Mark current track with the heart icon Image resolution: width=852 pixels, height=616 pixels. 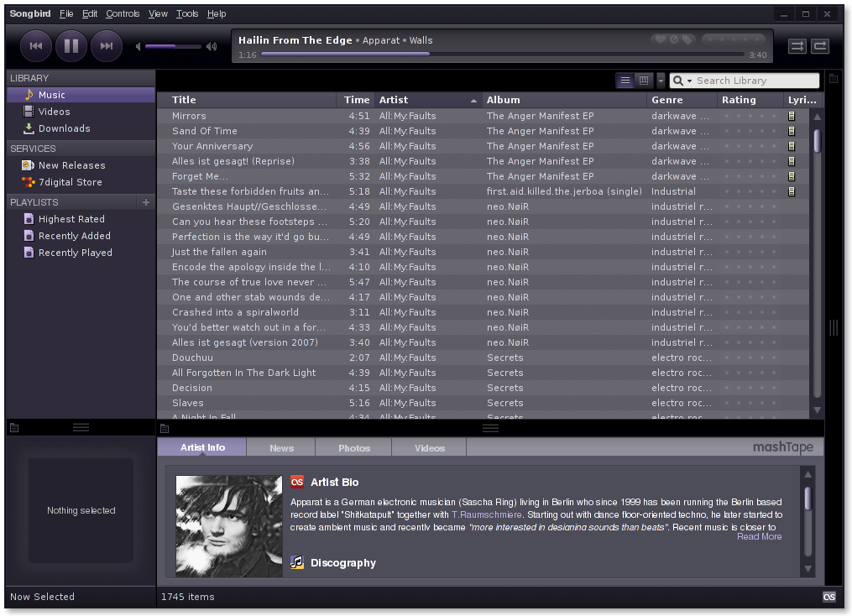tap(660, 39)
